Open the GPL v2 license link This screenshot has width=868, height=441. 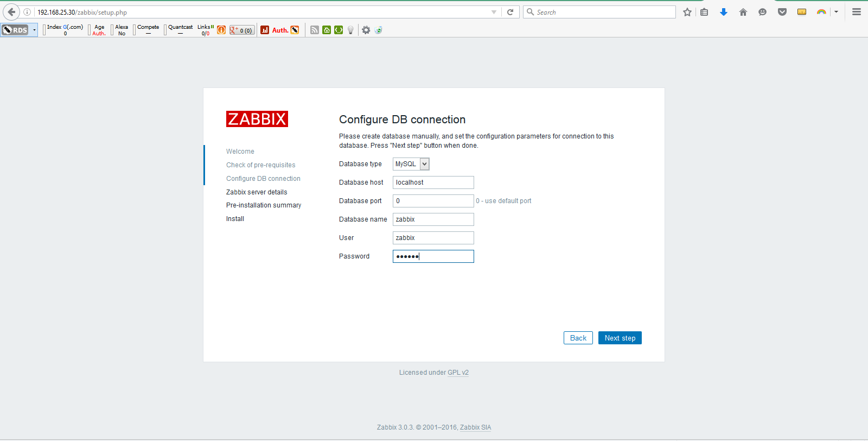coord(458,373)
